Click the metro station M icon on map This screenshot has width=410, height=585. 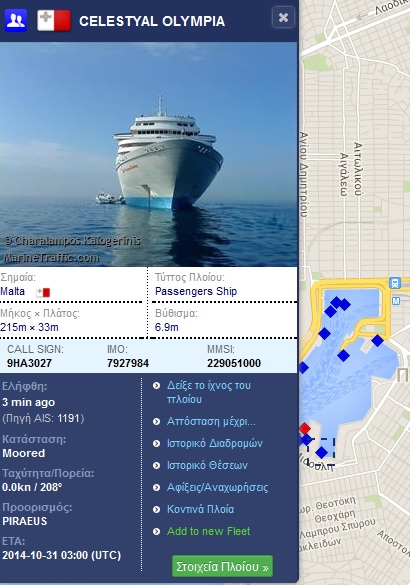pyautogui.click(x=396, y=301)
